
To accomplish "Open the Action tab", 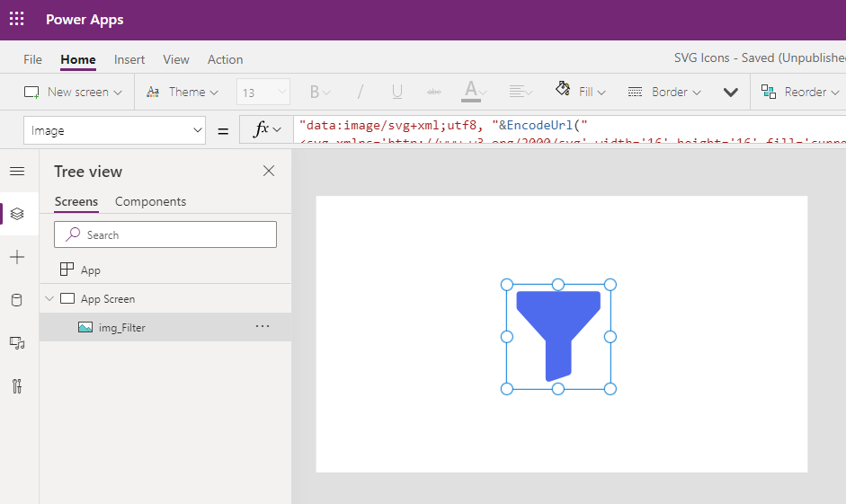I will (225, 59).
